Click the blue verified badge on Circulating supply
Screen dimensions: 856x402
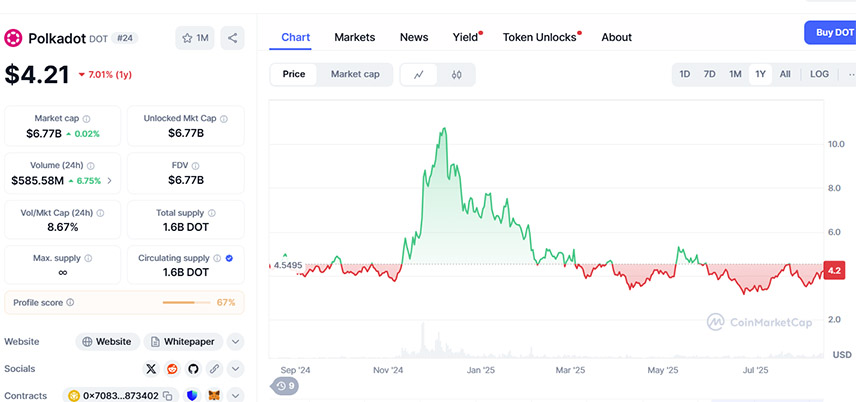[229, 258]
